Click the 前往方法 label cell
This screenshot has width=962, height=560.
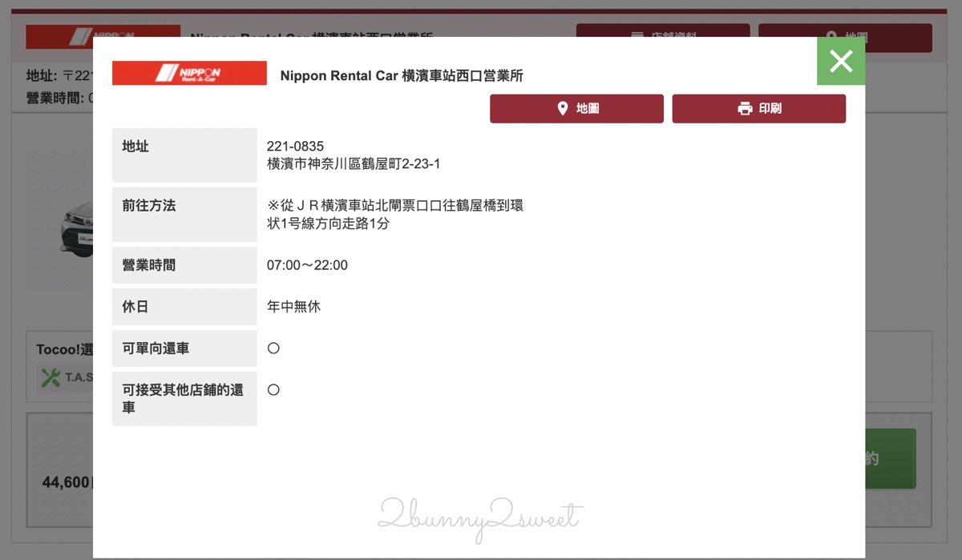tap(184, 215)
